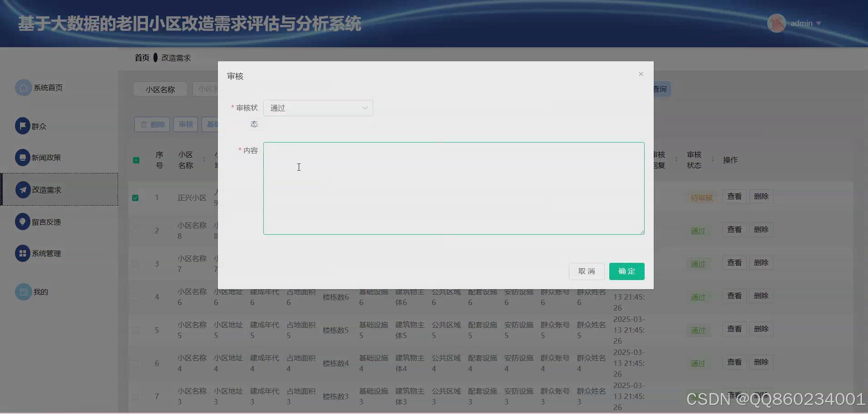Open 留言反馈 in the sidebar
Viewport: 868px width, 414px height.
coord(46,222)
